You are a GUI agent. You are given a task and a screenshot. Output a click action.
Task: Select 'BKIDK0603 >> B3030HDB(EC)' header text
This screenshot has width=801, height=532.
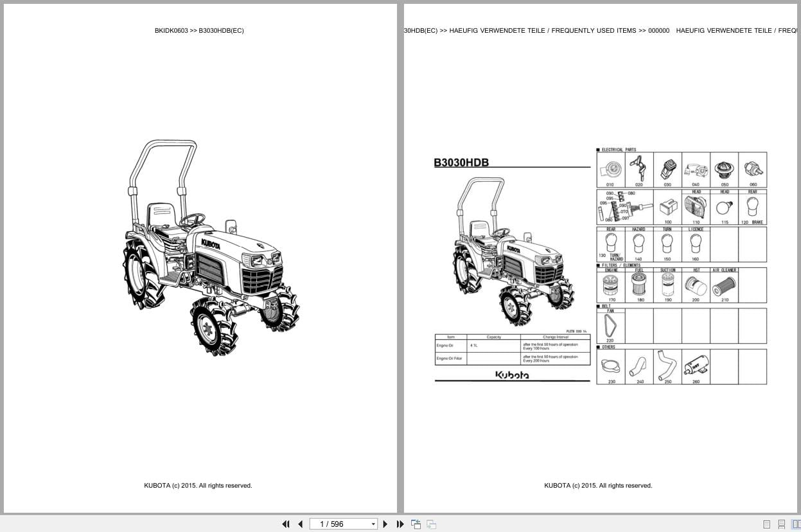pyautogui.click(x=199, y=30)
